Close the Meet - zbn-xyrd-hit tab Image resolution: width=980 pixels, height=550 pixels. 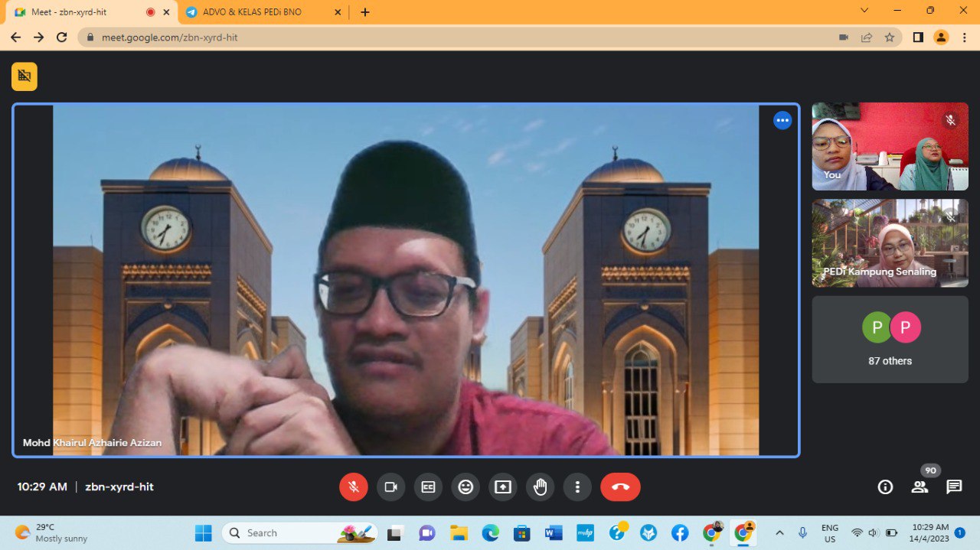(166, 12)
